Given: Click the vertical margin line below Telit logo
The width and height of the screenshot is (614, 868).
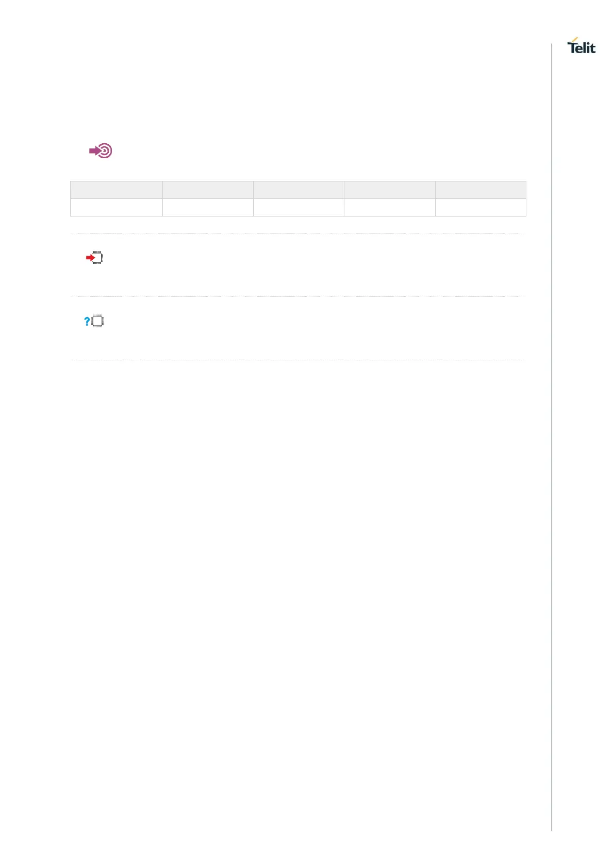Looking at the screenshot, I should pyautogui.click(x=551, y=412).
